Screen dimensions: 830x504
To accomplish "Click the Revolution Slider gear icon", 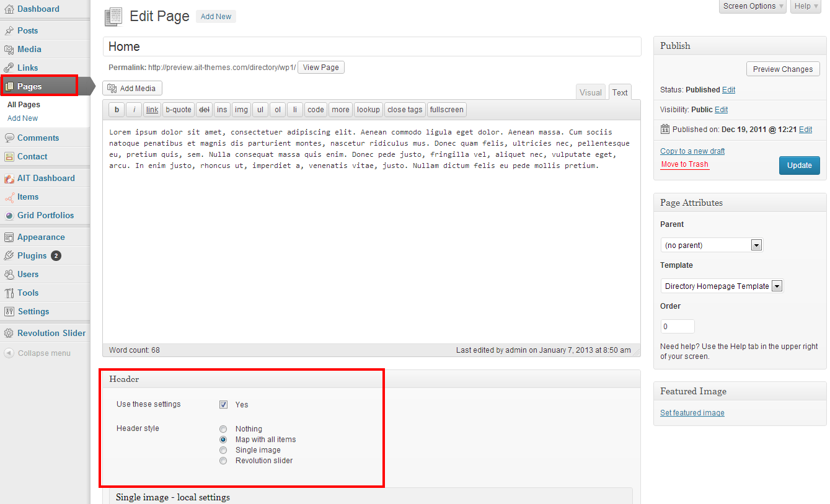I will [x=9, y=333].
